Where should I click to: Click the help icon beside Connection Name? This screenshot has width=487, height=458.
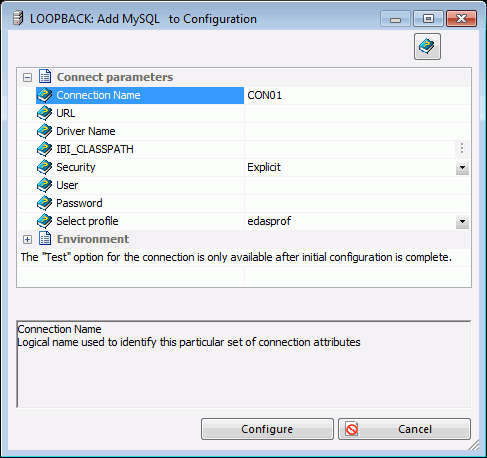click(44, 95)
